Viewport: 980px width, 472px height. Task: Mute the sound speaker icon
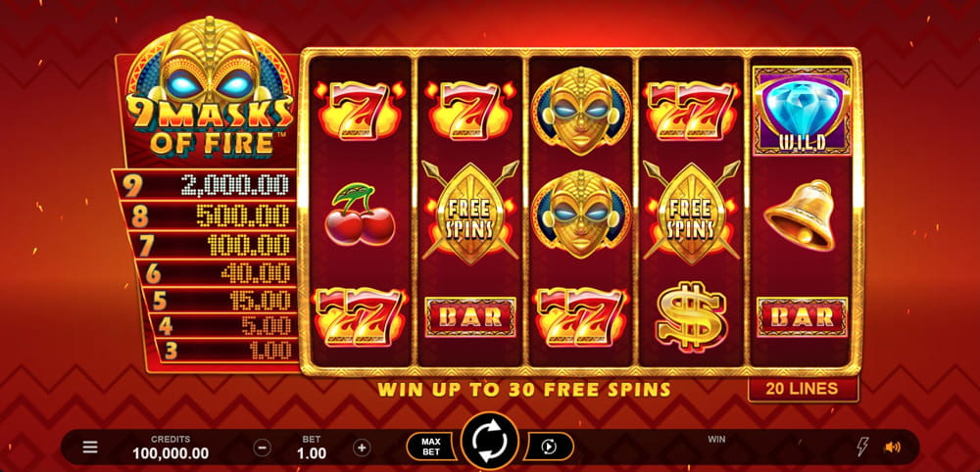point(893,447)
